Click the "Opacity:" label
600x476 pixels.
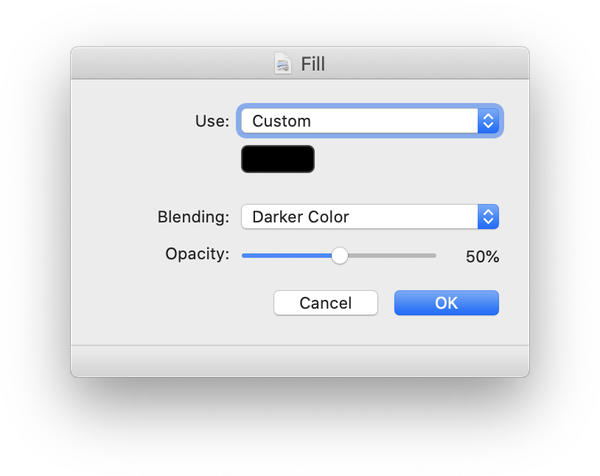click(197, 254)
